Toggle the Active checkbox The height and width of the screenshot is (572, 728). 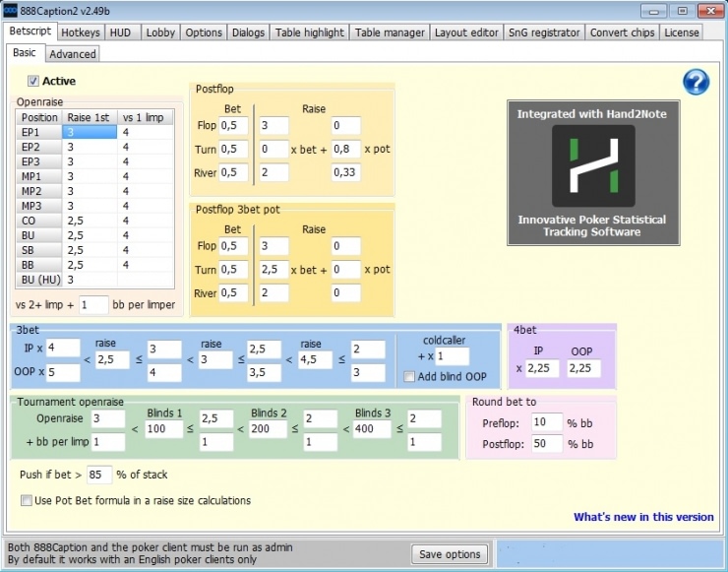pyautogui.click(x=33, y=81)
